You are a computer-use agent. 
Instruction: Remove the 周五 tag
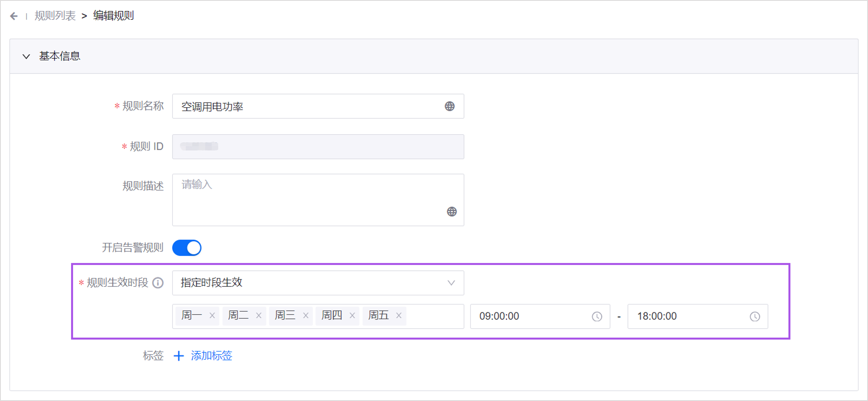click(x=399, y=316)
